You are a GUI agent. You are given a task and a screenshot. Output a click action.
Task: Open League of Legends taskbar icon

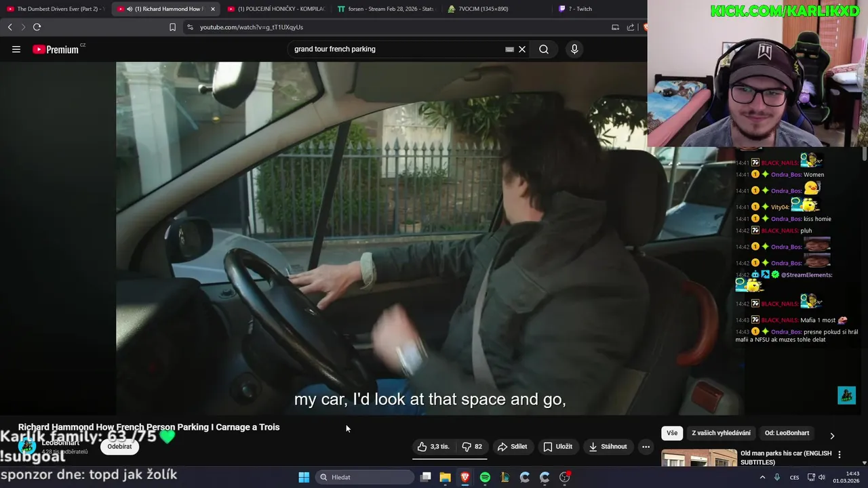[x=505, y=477]
